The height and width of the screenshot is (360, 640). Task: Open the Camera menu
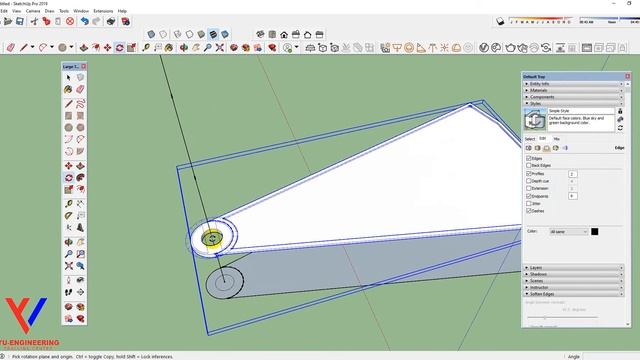33,11
